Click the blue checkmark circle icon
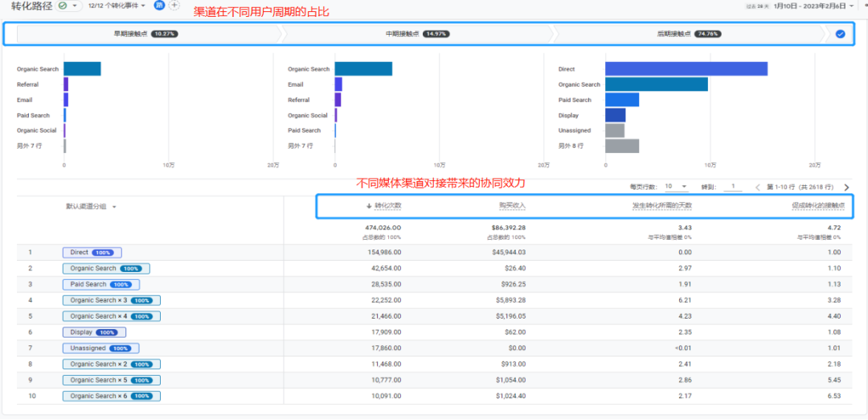The width and height of the screenshot is (868, 420). (x=841, y=34)
